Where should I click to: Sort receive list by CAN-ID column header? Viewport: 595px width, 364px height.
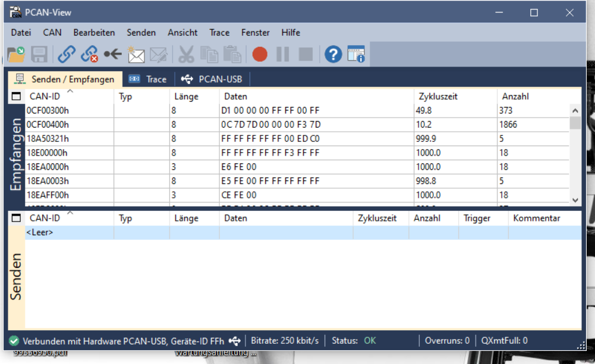coord(70,96)
